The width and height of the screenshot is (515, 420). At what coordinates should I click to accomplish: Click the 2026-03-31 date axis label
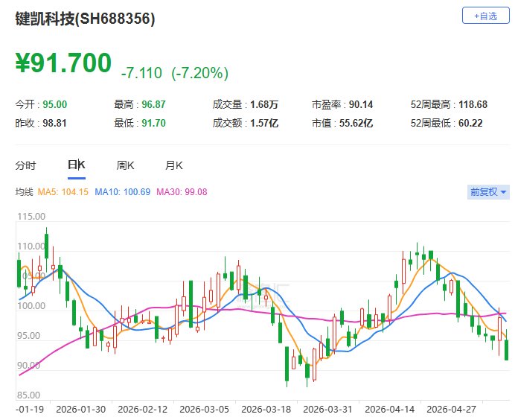[327, 410]
